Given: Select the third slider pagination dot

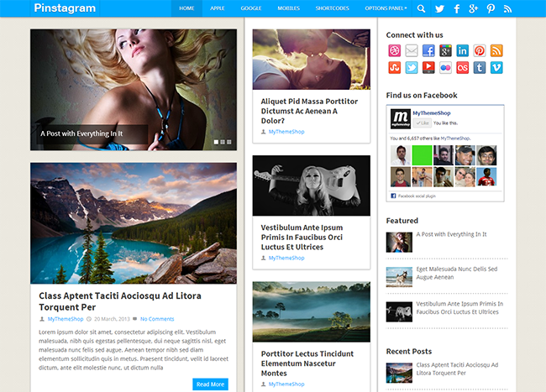Looking at the screenshot, I should click(x=228, y=142).
